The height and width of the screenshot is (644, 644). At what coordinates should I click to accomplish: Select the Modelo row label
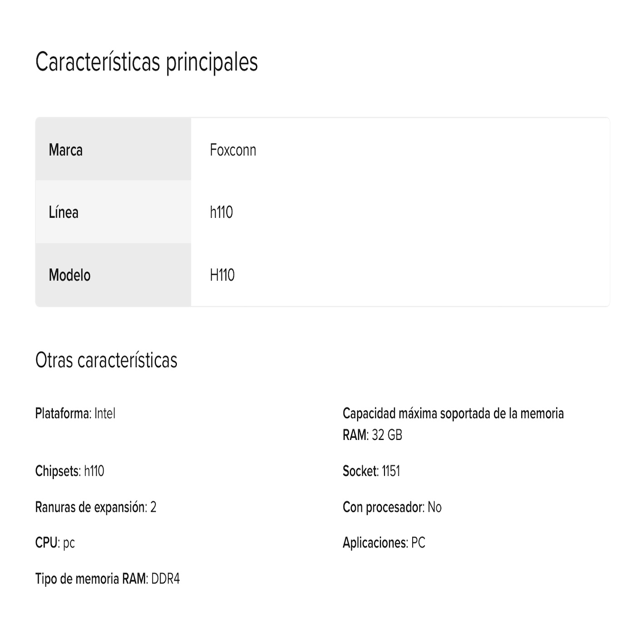click(x=113, y=275)
